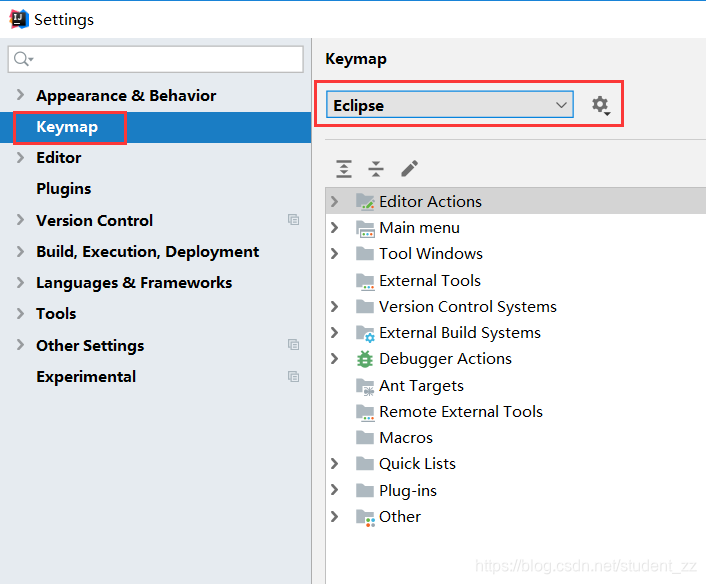Open the Eclipse keymap dropdown

click(450, 105)
